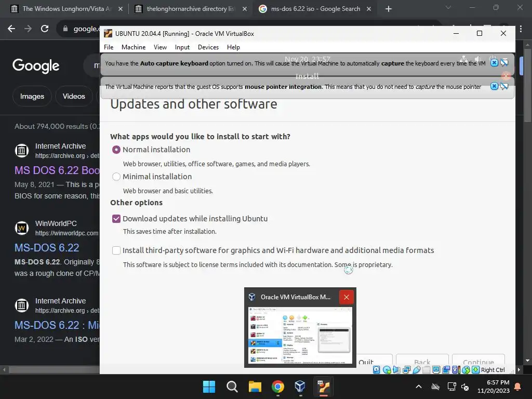Click the network tray icon
The height and width of the screenshot is (399, 532).
451,387
